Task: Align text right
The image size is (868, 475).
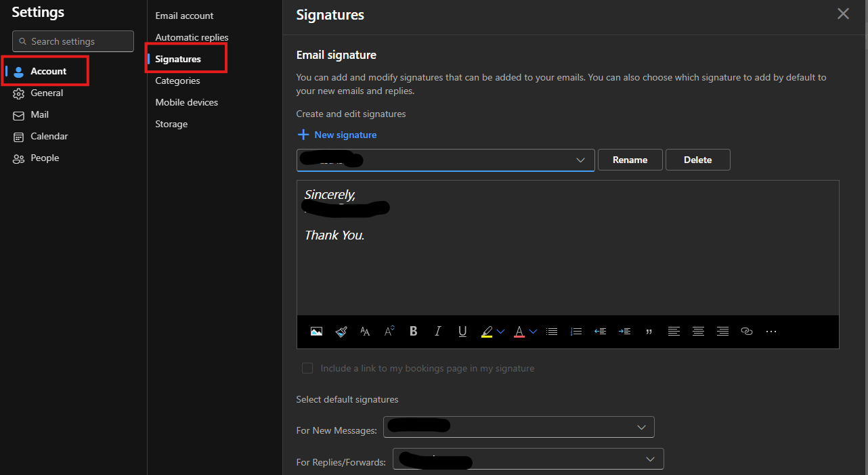Action: click(722, 332)
